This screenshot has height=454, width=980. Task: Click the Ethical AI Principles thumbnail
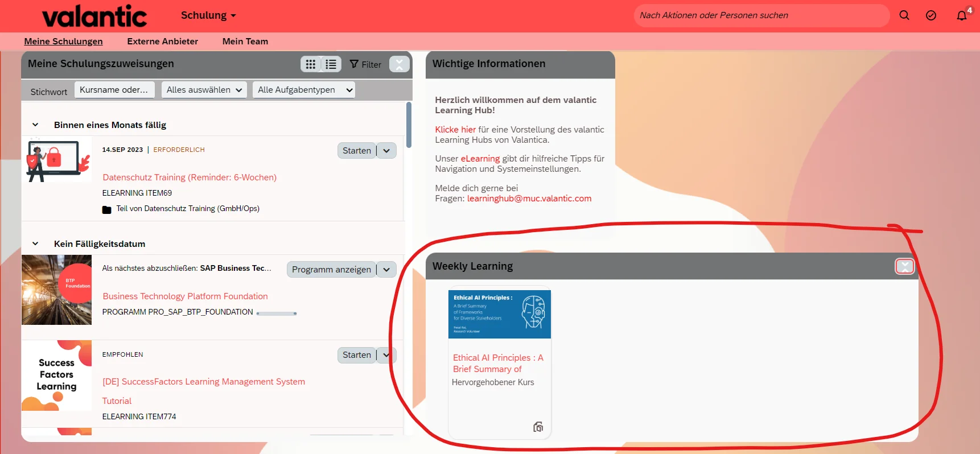pyautogui.click(x=500, y=314)
